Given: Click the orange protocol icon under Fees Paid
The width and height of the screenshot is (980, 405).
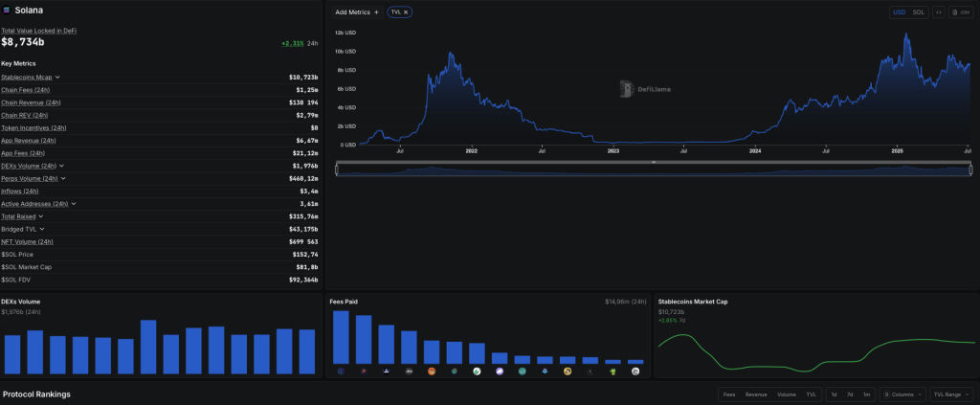Looking at the screenshot, I should [x=432, y=371].
